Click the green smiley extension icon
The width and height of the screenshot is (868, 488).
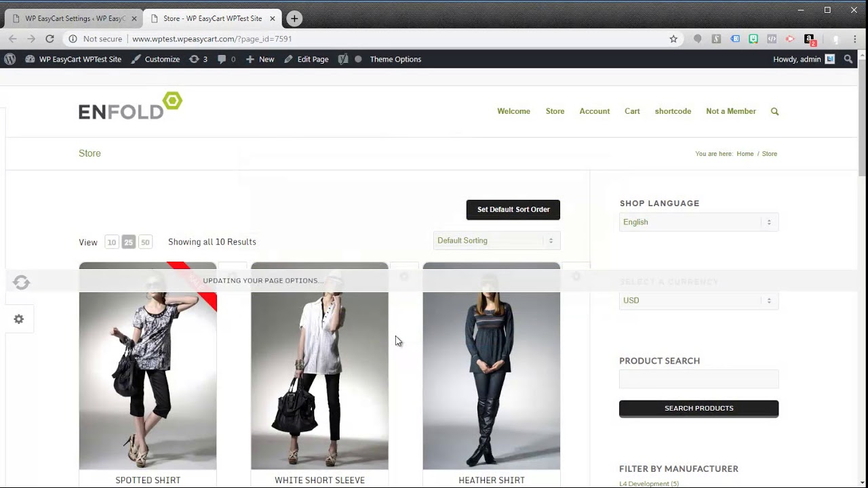pos(753,39)
